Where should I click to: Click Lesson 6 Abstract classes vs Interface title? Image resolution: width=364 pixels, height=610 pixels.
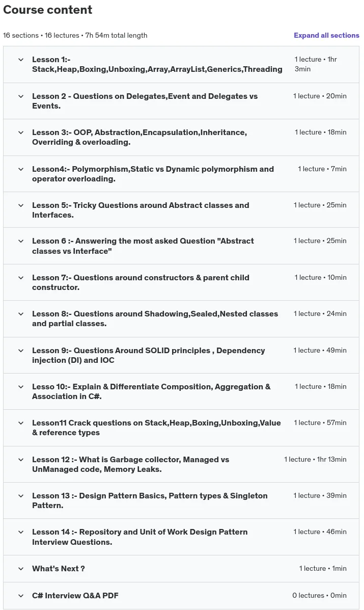pyautogui.click(x=143, y=246)
